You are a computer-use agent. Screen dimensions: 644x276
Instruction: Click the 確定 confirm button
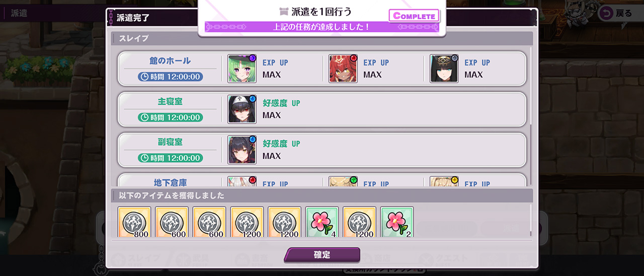(322, 255)
